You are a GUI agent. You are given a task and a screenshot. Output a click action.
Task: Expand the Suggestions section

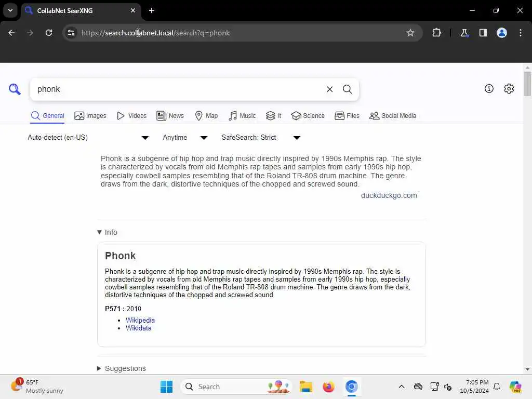122,368
